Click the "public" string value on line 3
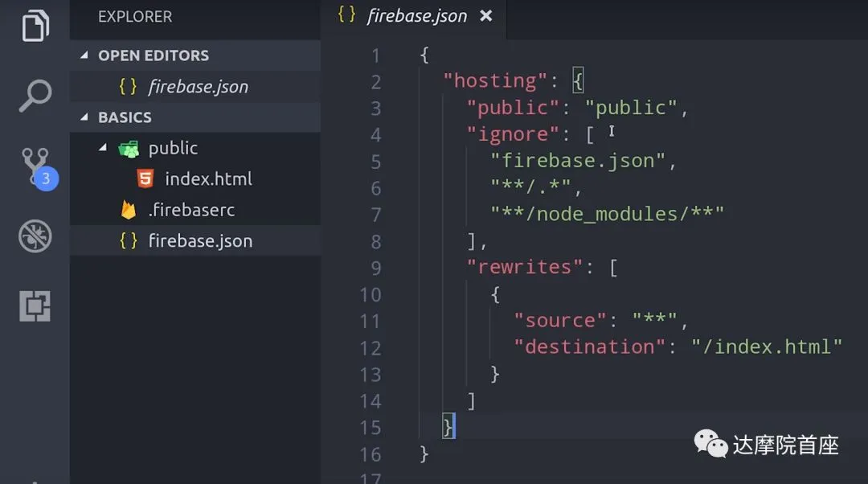This screenshot has width=868, height=484. [x=631, y=108]
